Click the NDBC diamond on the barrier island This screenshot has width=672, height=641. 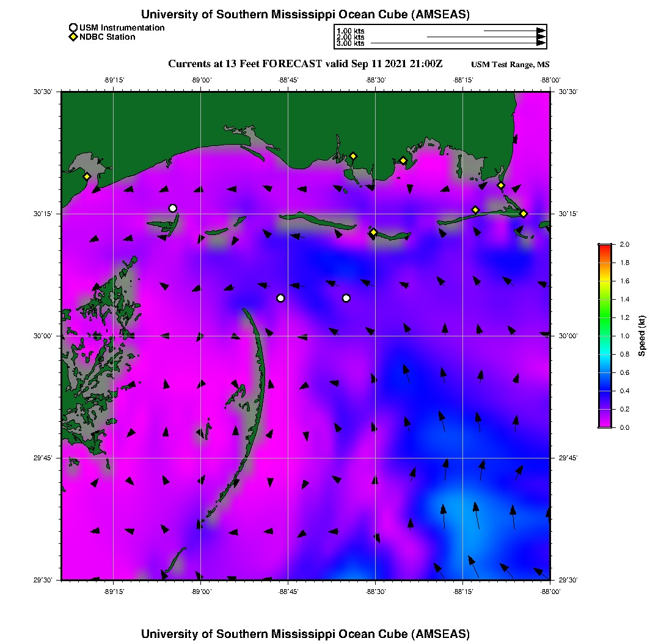click(373, 232)
